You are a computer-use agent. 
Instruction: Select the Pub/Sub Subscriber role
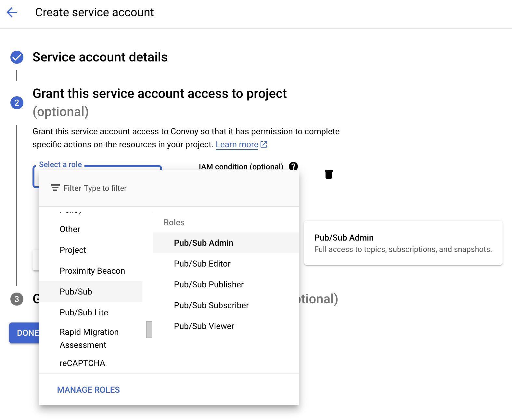211,305
